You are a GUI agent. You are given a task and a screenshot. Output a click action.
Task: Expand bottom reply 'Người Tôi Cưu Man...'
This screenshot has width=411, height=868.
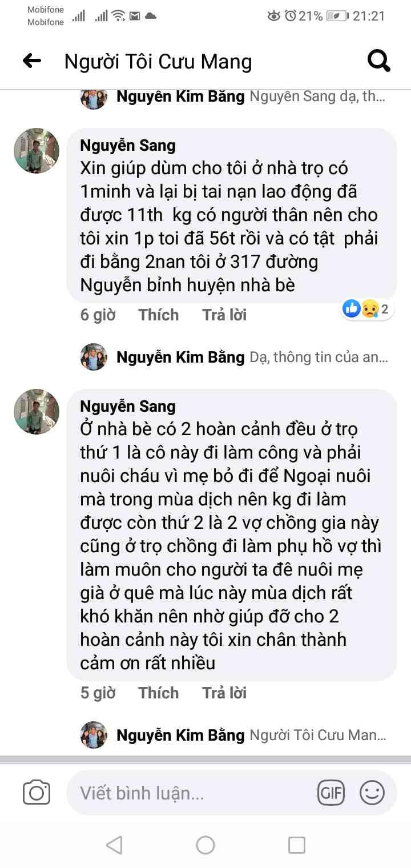pos(319,735)
